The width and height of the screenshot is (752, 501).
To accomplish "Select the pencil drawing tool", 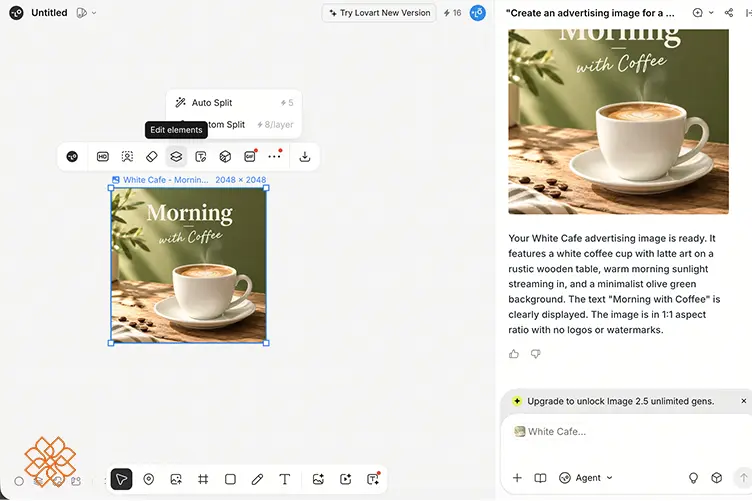I will (257, 479).
